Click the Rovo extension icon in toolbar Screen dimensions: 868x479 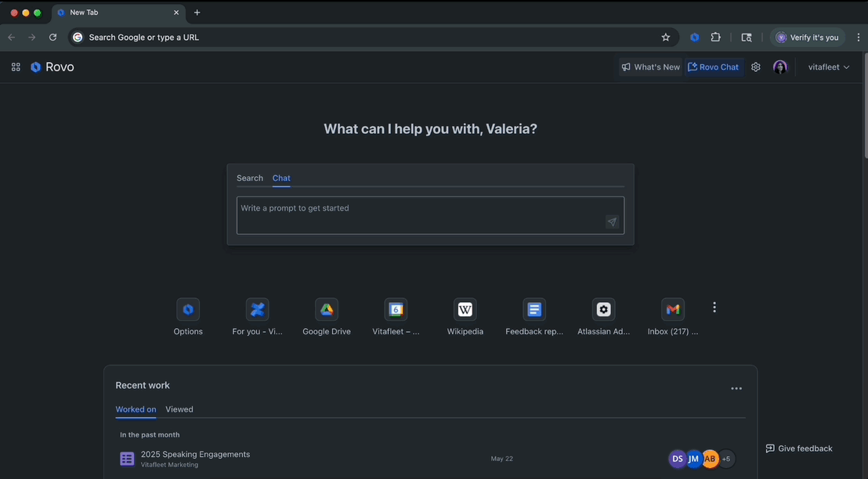695,37
